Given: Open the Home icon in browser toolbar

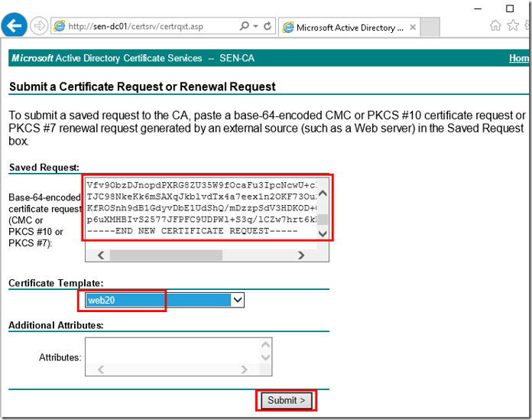Looking at the screenshot, I should pyautogui.click(x=495, y=25).
